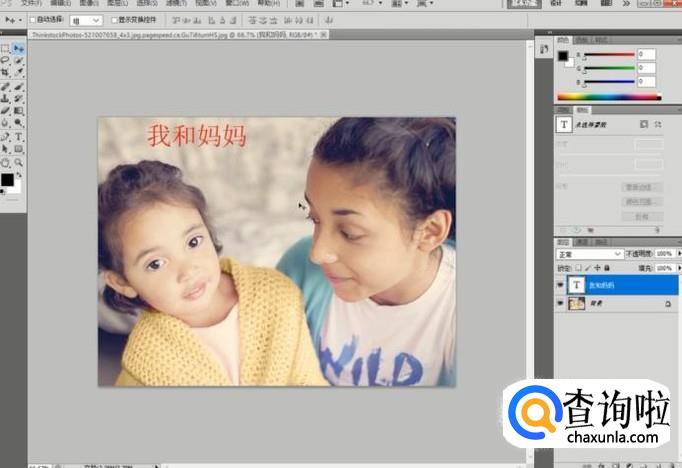682x468 pixels.
Task: Hide the 背景 layer visibility
Action: pos(560,303)
